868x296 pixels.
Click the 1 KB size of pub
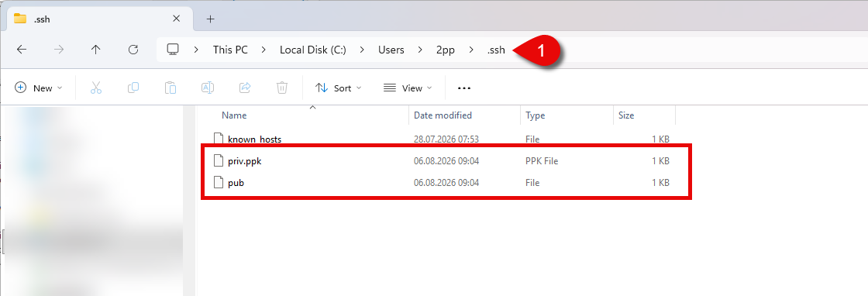660,183
